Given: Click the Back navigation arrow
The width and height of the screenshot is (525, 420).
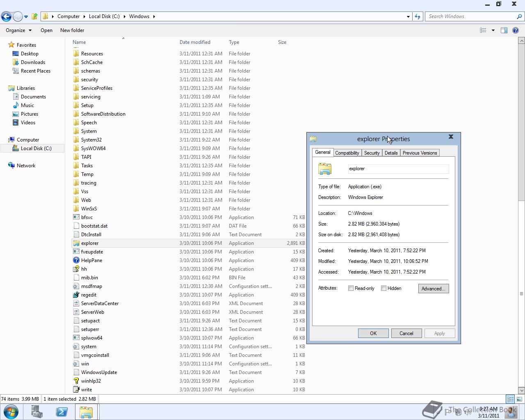Looking at the screenshot, I should pos(6,16).
